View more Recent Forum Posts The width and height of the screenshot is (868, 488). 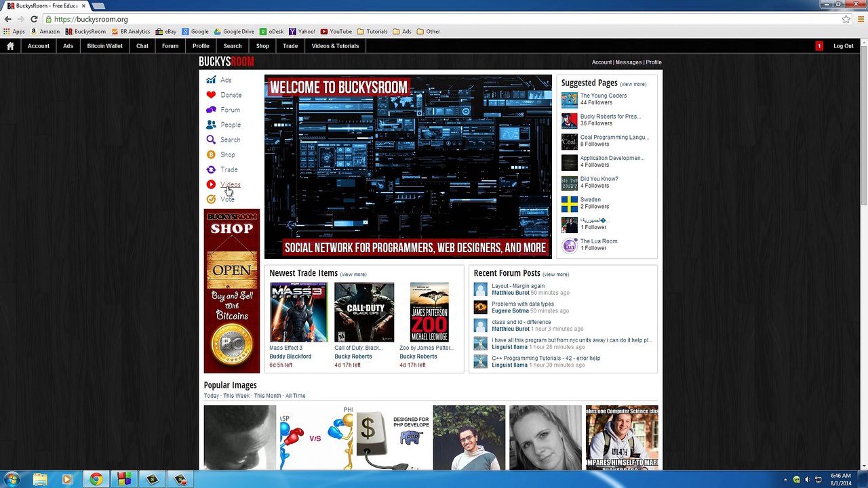[x=556, y=274]
